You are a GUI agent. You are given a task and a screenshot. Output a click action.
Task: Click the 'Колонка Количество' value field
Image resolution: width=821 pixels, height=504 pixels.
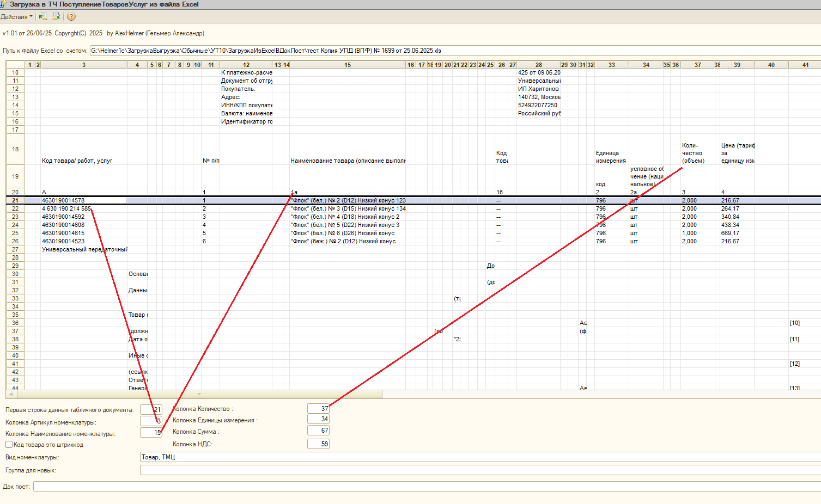318,409
